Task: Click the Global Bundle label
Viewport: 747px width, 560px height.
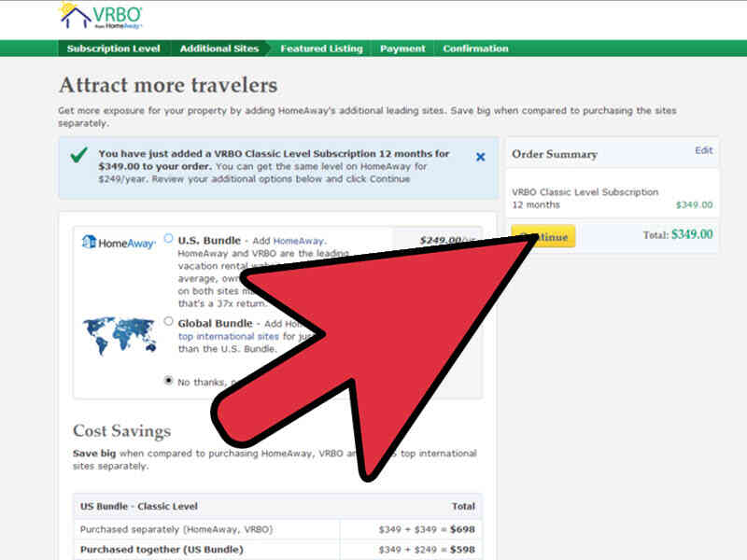Action: click(x=215, y=323)
